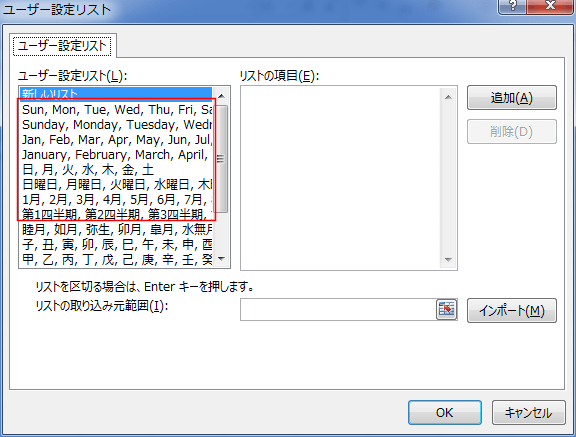Click the help question mark button
This screenshot has width=576, height=437.
(x=513, y=6)
